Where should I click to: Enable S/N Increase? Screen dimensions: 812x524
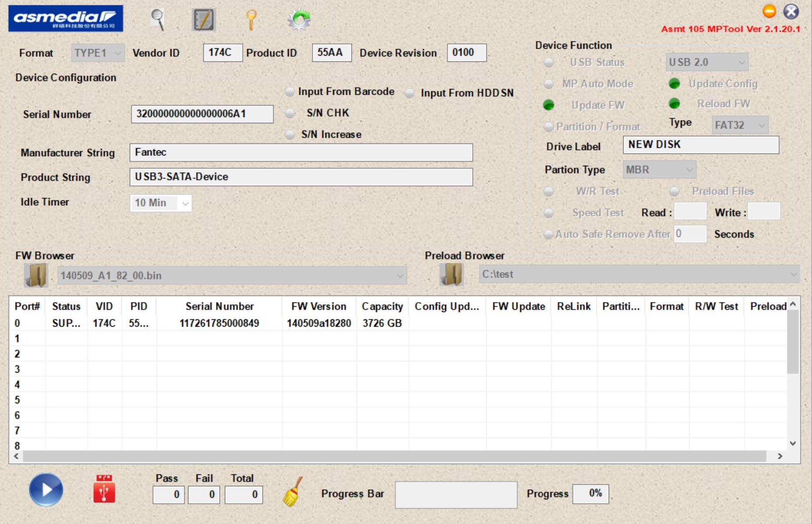[x=290, y=135]
